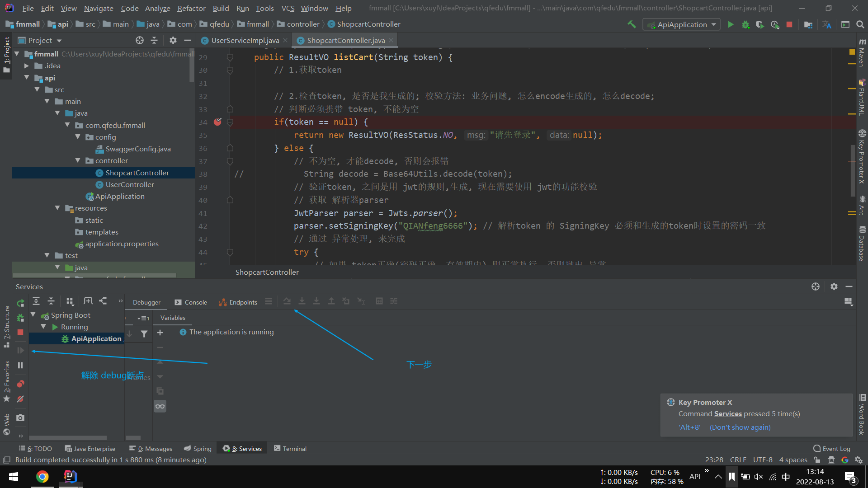868x488 pixels.
Task: Collapse the Spring Boot services node
Action: point(33,315)
